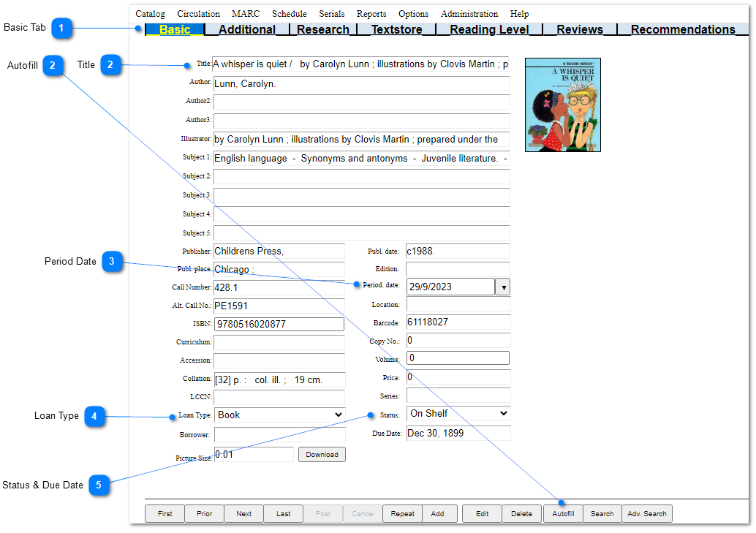
Task: Click the Adv. Search button
Action: click(646, 513)
